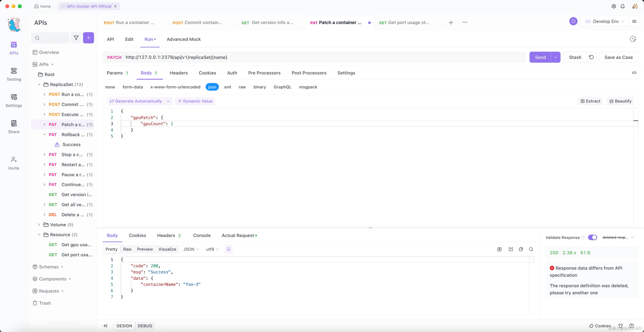
Task: Open the hamburger menu next to environment
Action: point(634,21)
